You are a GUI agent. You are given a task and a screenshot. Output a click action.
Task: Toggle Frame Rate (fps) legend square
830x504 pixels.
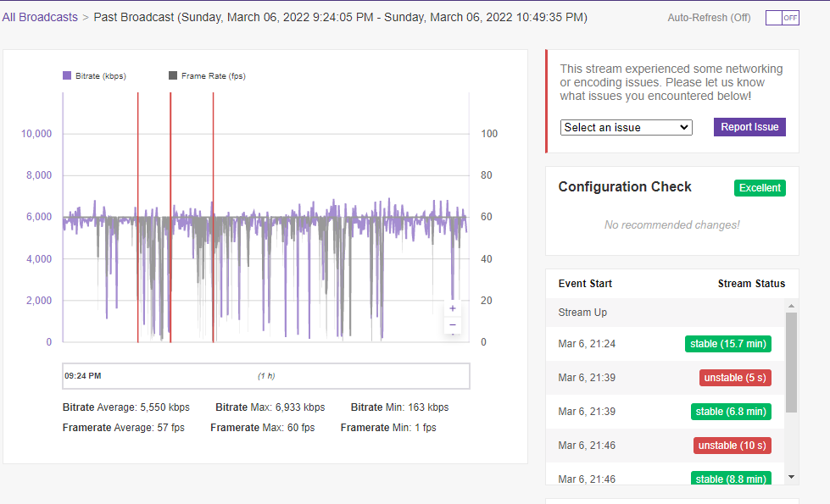(173, 75)
